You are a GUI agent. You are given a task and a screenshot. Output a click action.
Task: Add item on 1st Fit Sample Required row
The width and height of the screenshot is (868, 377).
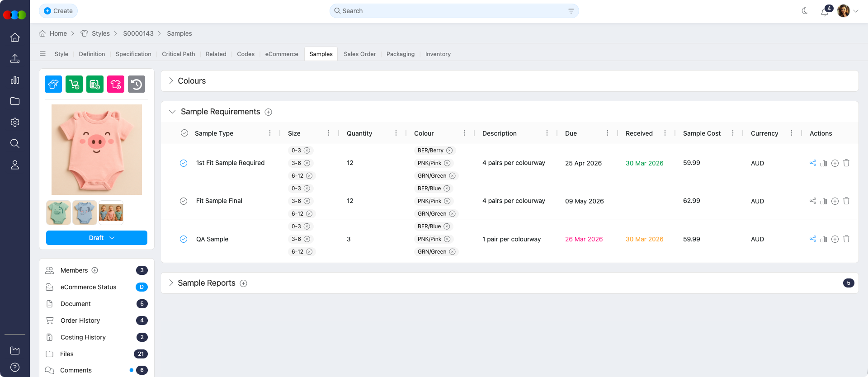pyautogui.click(x=835, y=163)
